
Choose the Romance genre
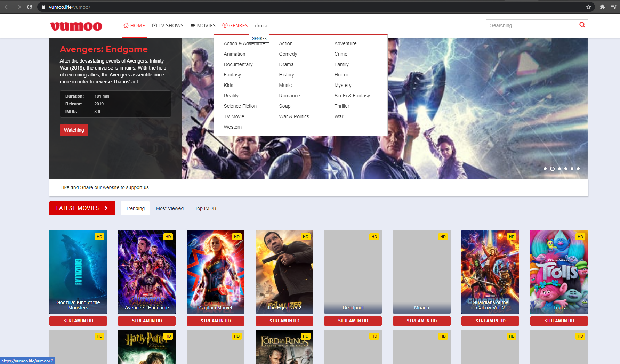289,96
